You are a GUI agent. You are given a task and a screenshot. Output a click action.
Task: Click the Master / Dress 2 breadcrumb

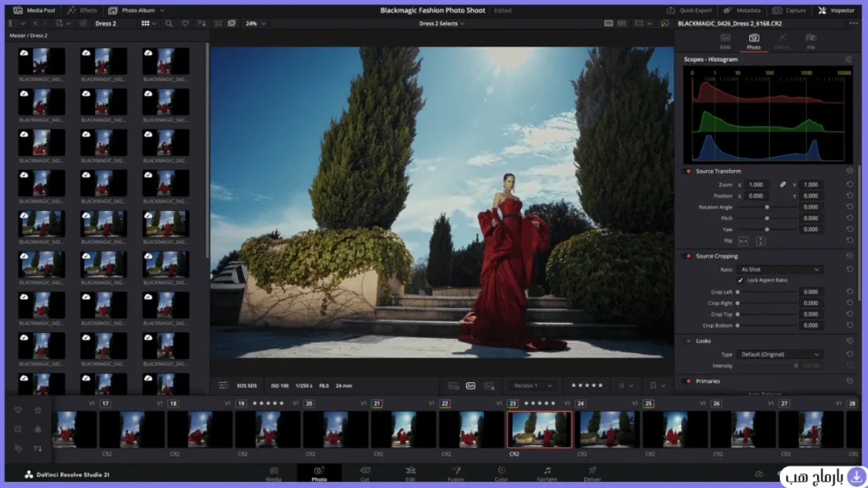coord(28,36)
